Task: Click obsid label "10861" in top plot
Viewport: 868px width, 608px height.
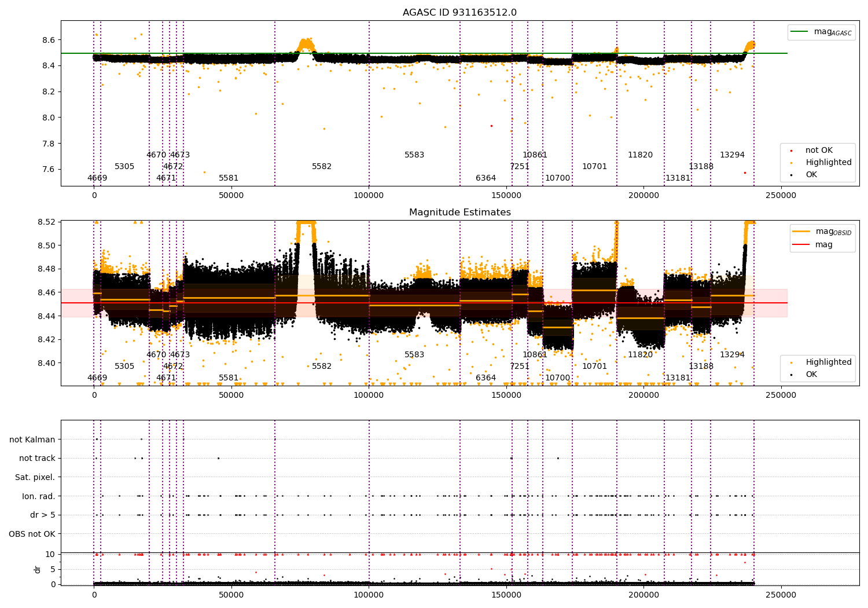Action: [535, 155]
